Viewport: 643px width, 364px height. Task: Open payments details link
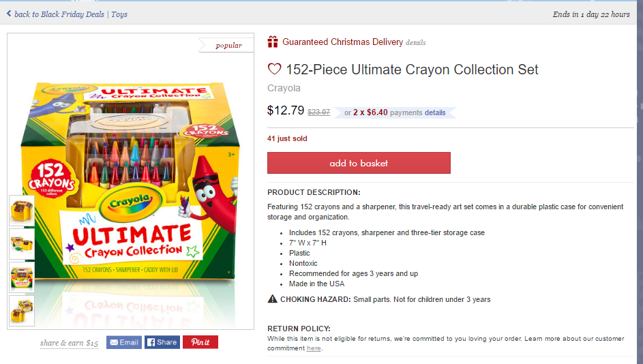435,112
